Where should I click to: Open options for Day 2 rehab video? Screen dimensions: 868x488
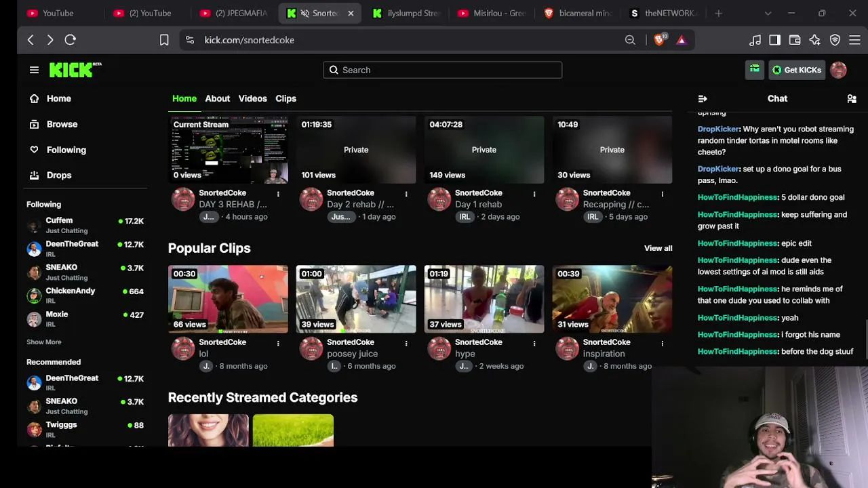pos(406,194)
